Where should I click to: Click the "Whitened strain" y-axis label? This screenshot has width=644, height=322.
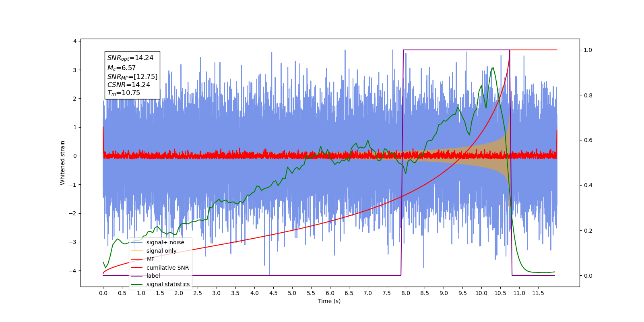tap(63, 163)
